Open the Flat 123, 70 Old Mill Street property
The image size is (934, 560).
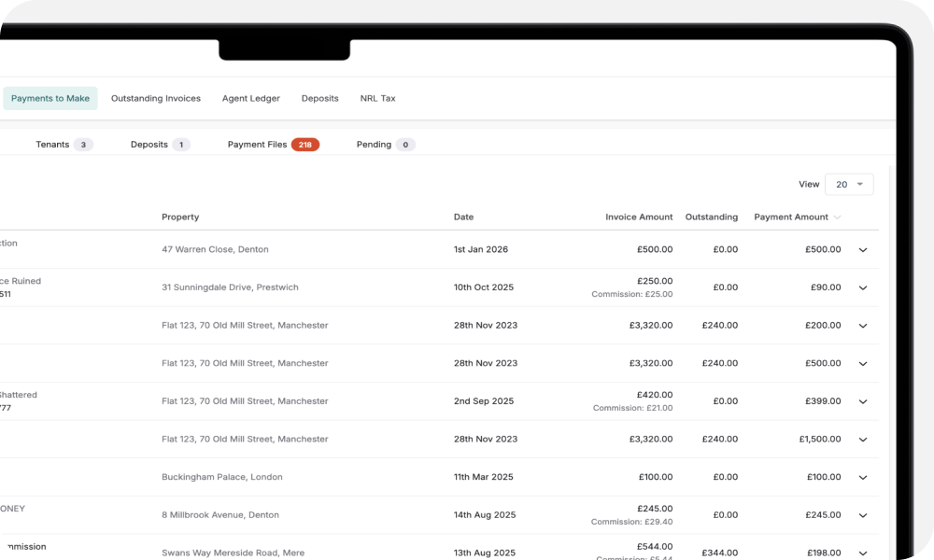(244, 325)
